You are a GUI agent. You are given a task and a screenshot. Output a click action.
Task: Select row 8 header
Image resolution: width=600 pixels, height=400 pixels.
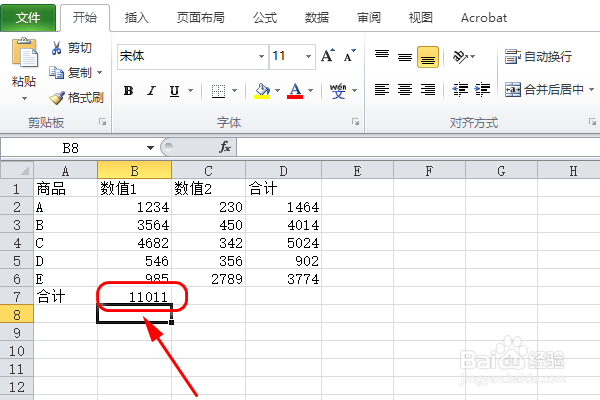17,315
